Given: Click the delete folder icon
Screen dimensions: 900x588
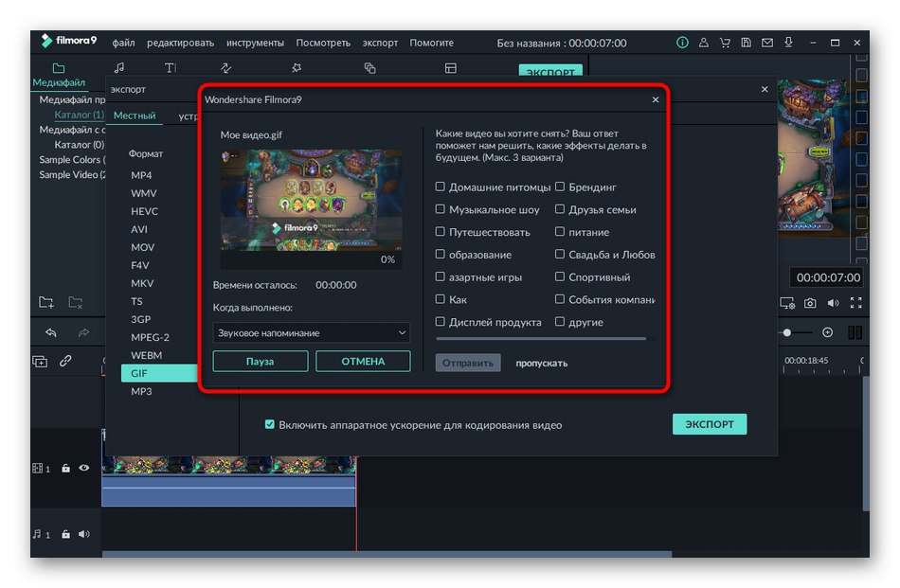Looking at the screenshot, I should [75, 302].
